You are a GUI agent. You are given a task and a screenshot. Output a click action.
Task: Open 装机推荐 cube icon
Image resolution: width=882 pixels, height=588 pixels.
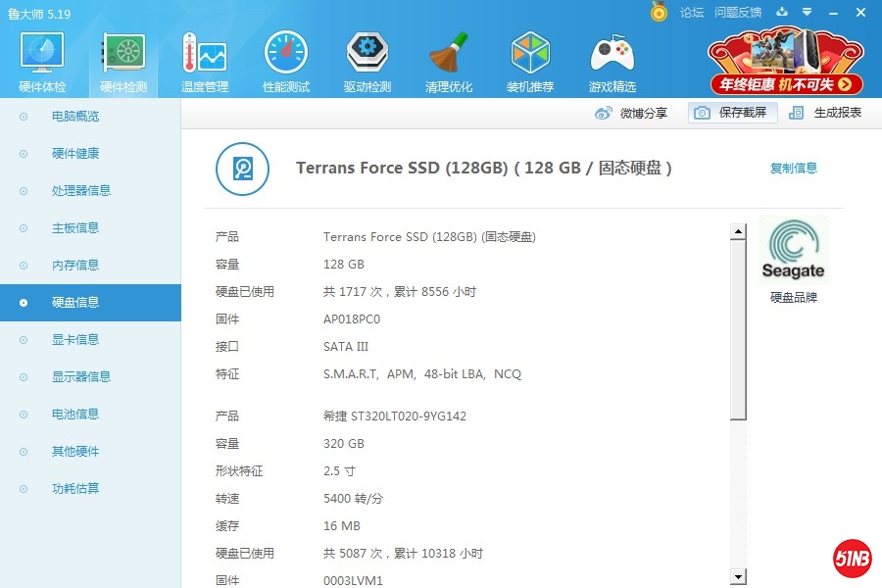[530, 61]
